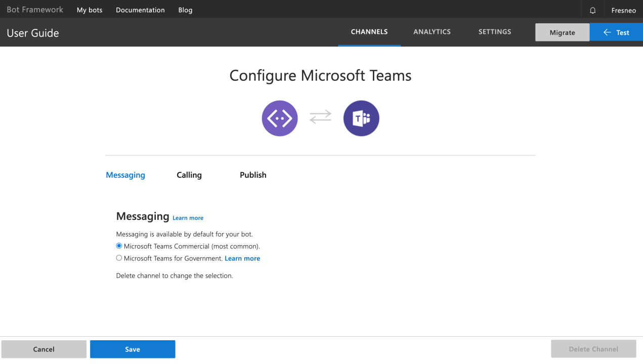This screenshot has width=643, height=364.
Task: Click the Bot Framework brand link
Action: [35, 10]
